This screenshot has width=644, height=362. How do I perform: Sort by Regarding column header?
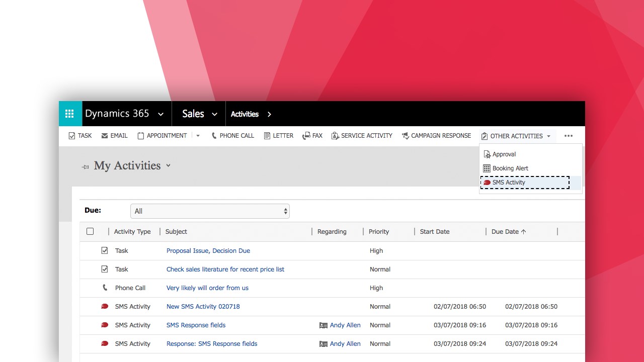pyautogui.click(x=332, y=231)
